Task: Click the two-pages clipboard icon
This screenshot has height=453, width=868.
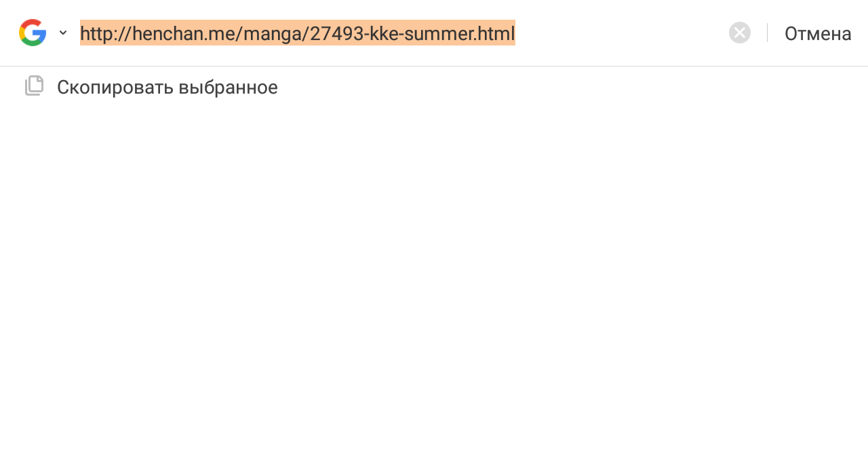Action: pos(35,86)
